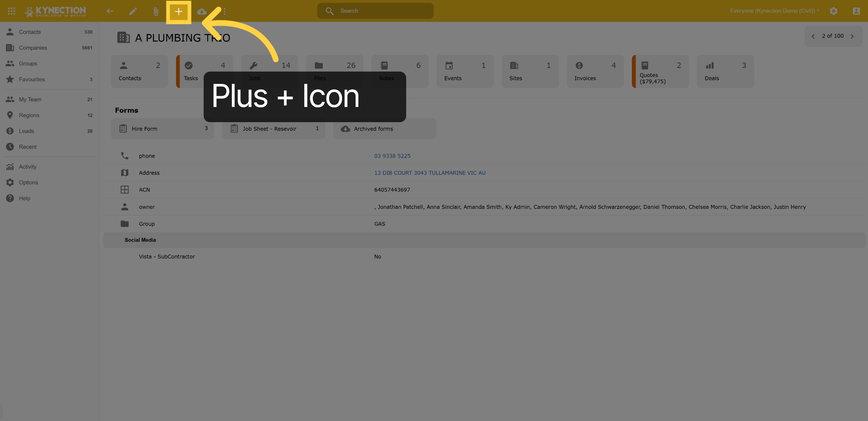Open Contacts in the sidebar

click(49, 32)
